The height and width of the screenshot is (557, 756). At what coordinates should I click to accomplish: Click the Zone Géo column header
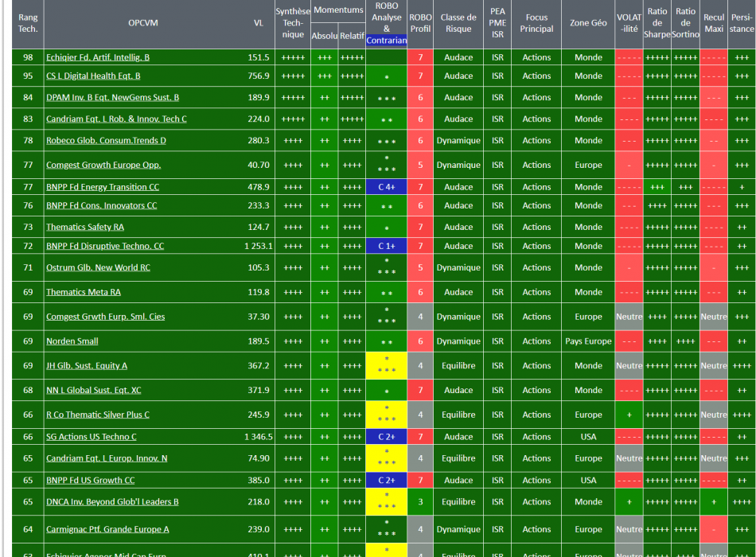point(588,23)
